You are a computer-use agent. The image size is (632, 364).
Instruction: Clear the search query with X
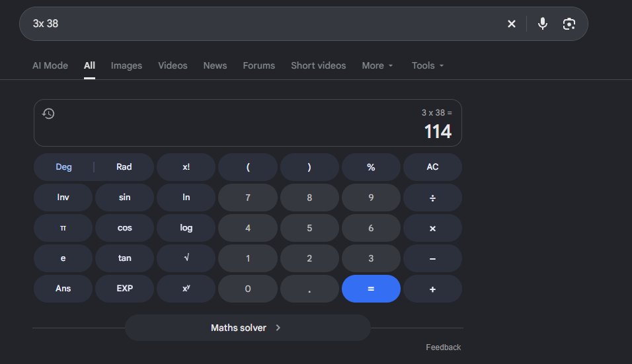(x=512, y=24)
